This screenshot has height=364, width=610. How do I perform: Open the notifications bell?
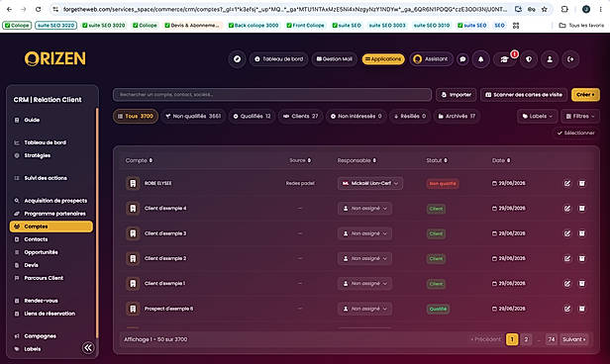[x=481, y=59]
